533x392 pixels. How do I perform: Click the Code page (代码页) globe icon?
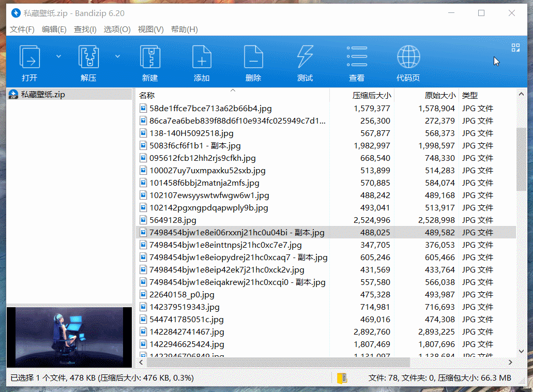coord(408,57)
